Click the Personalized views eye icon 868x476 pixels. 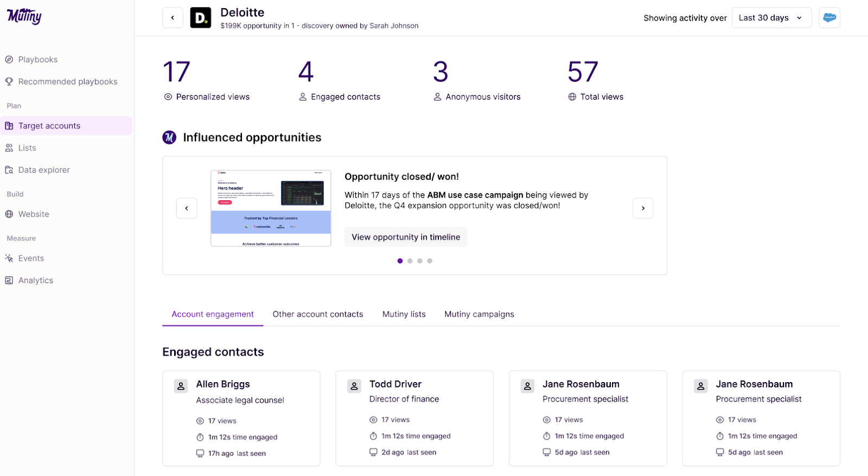[168, 97]
